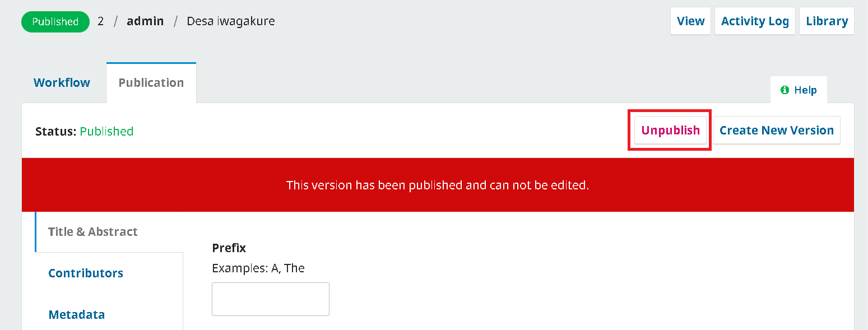Open the submission Library
Screen dimensions: 868x330
[827, 21]
